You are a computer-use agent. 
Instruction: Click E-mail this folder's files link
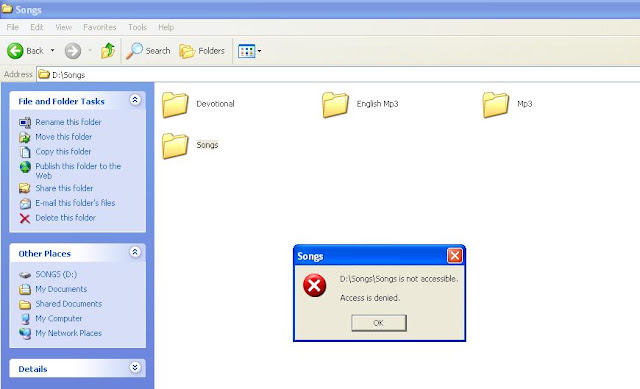click(x=75, y=203)
